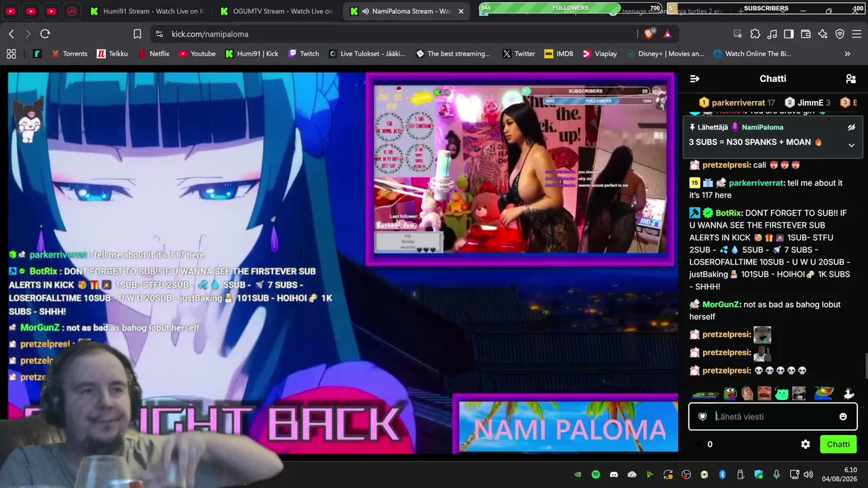Mute the NamiPaloma tab audio icon
The height and width of the screenshot is (488, 868).
click(x=366, y=12)
